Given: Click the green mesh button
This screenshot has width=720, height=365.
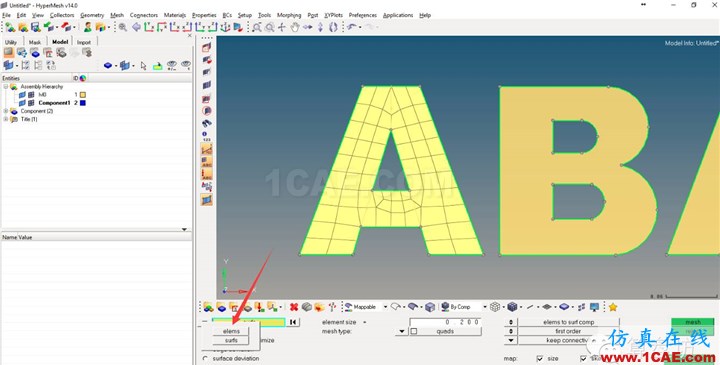Looking at the screenshot, I should click(x=693, y=322).
